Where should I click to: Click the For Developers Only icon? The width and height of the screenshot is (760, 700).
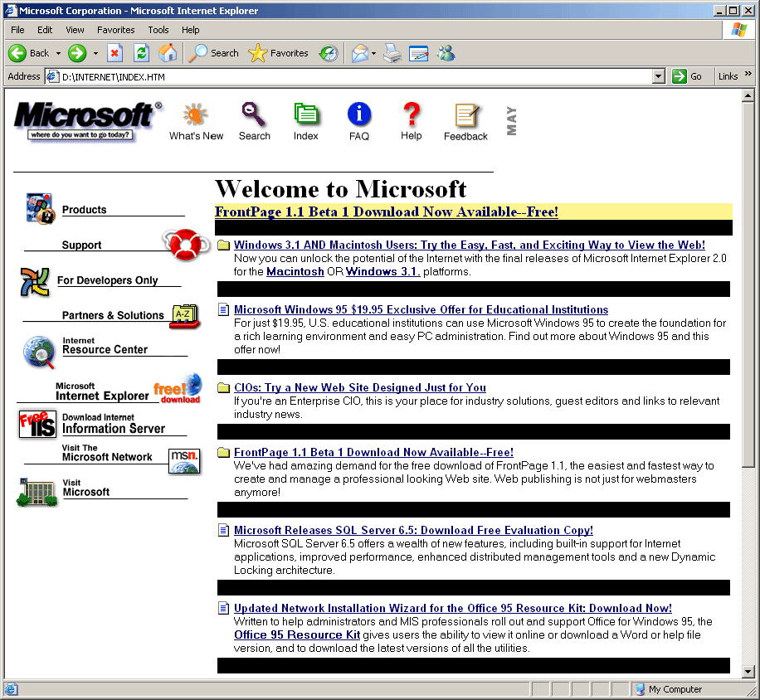point(34,282)
